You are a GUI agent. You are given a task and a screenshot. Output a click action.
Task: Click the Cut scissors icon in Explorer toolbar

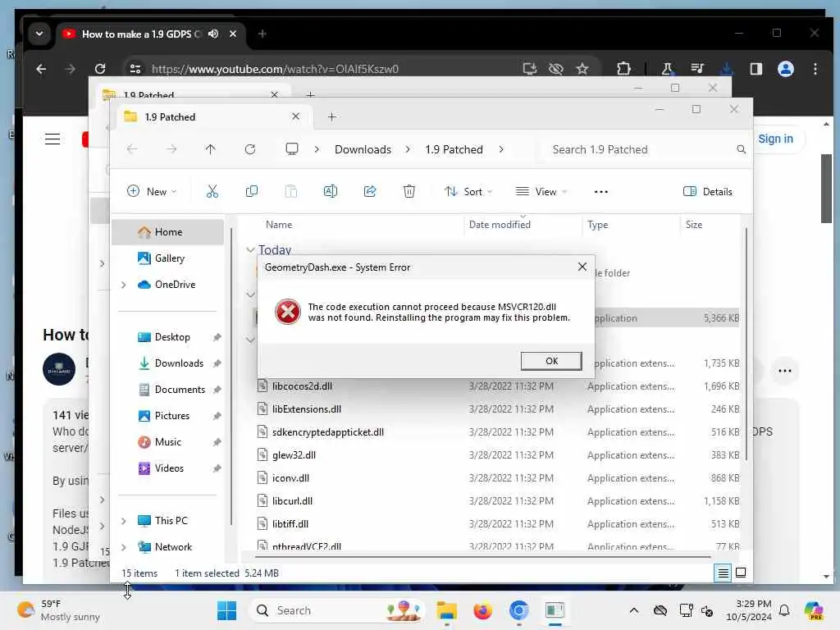tap(212, 191)
